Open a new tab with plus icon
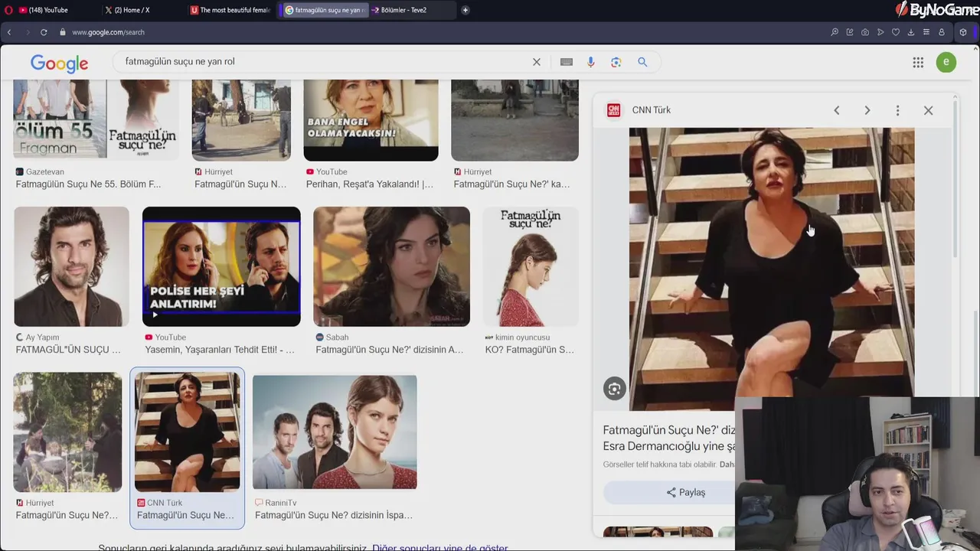 (465, 10)
